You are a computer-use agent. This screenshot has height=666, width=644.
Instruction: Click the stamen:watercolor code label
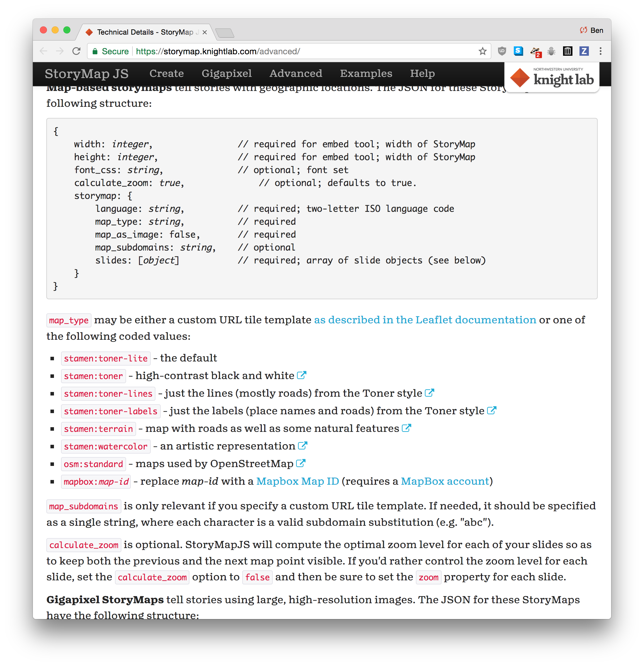tap(106, 447)
